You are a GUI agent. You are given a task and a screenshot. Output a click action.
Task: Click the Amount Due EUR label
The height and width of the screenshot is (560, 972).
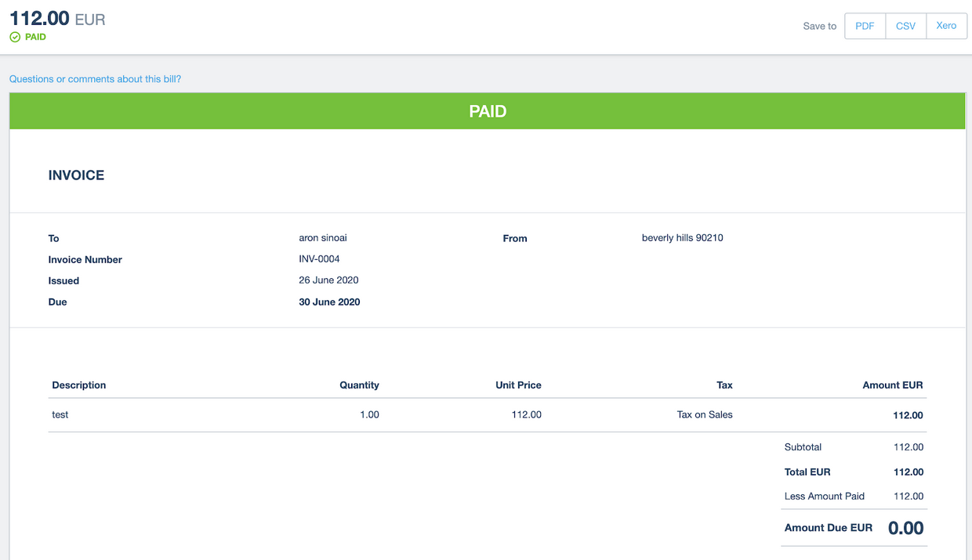click(x=829, y=528)
